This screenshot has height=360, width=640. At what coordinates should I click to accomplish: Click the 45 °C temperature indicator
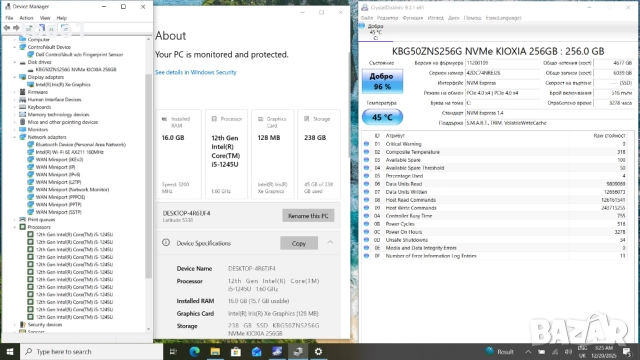coord(382,118)
